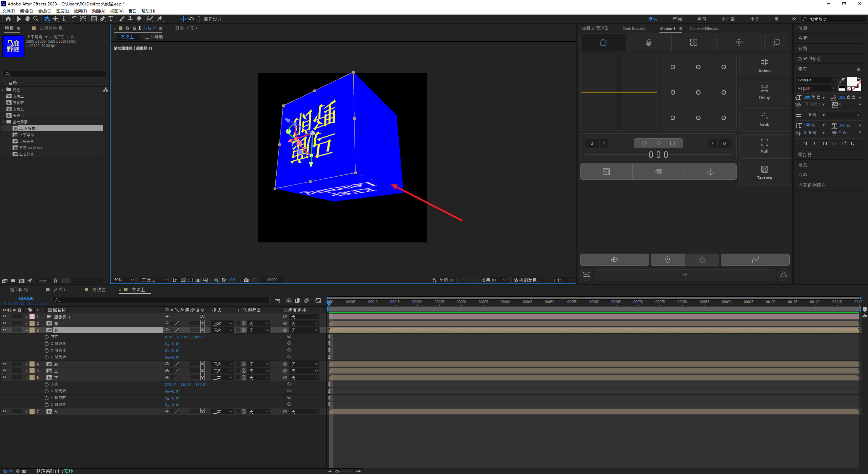Open the 50% magnification dropdown
The height and width of the screenshot is (474, 868).
[x=124, y=280]
